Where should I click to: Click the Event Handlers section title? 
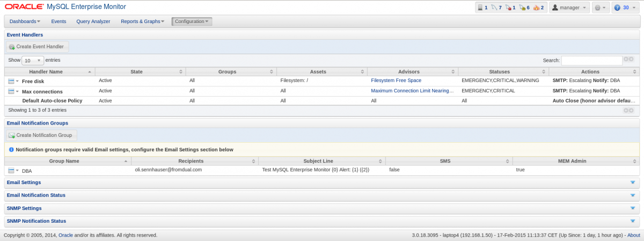coord(25,35)
